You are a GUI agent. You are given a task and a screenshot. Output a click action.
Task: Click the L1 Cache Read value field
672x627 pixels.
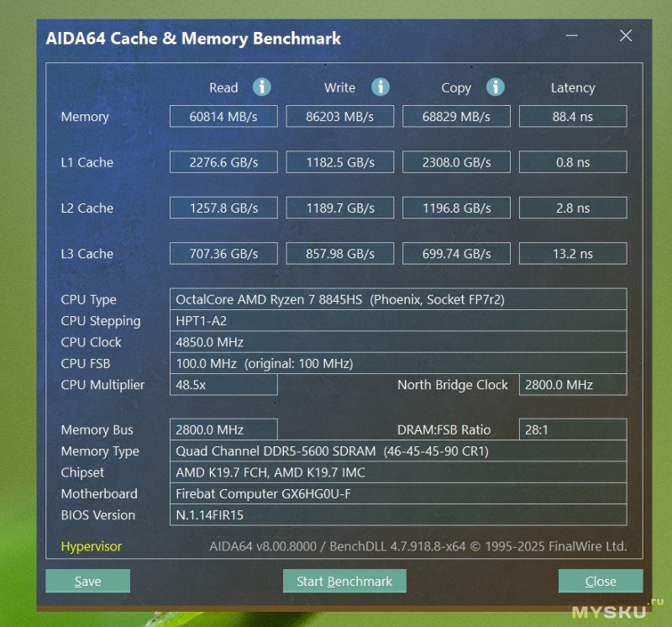223,162
